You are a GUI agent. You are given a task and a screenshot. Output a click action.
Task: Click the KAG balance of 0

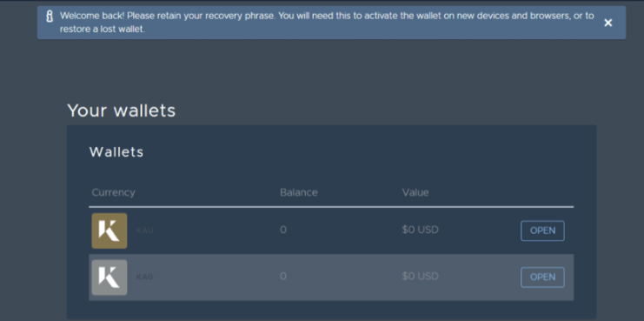(x=283, y=277)
